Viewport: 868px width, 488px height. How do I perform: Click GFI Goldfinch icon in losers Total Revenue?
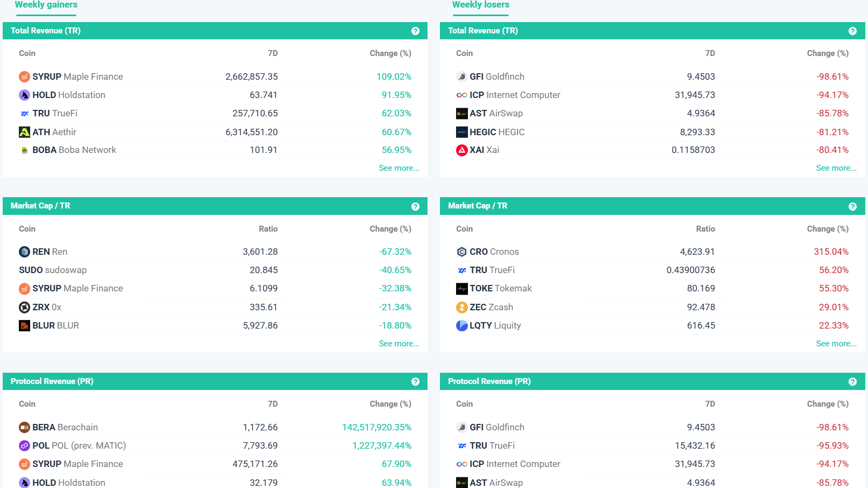[x=461, y=76]
